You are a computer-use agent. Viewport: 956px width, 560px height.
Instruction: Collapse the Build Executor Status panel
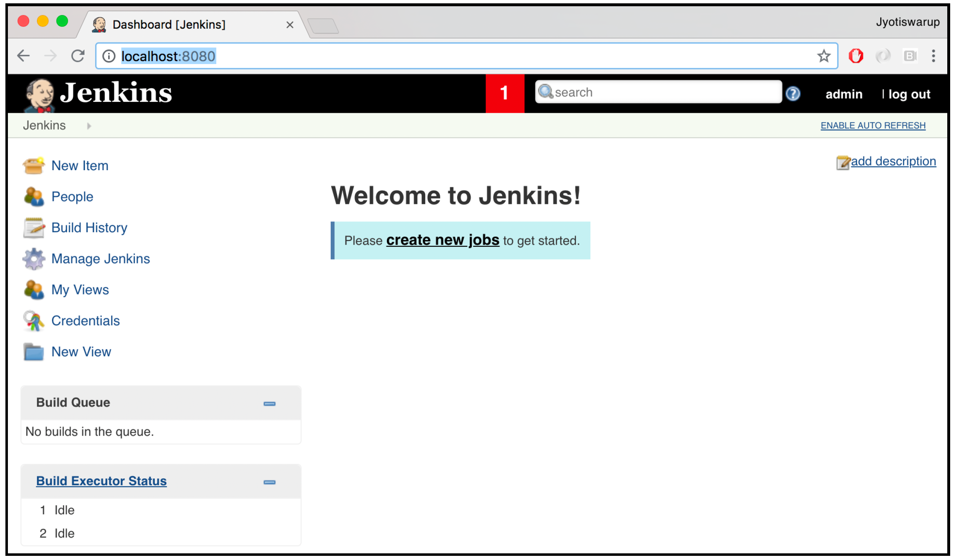click(270, 482)
